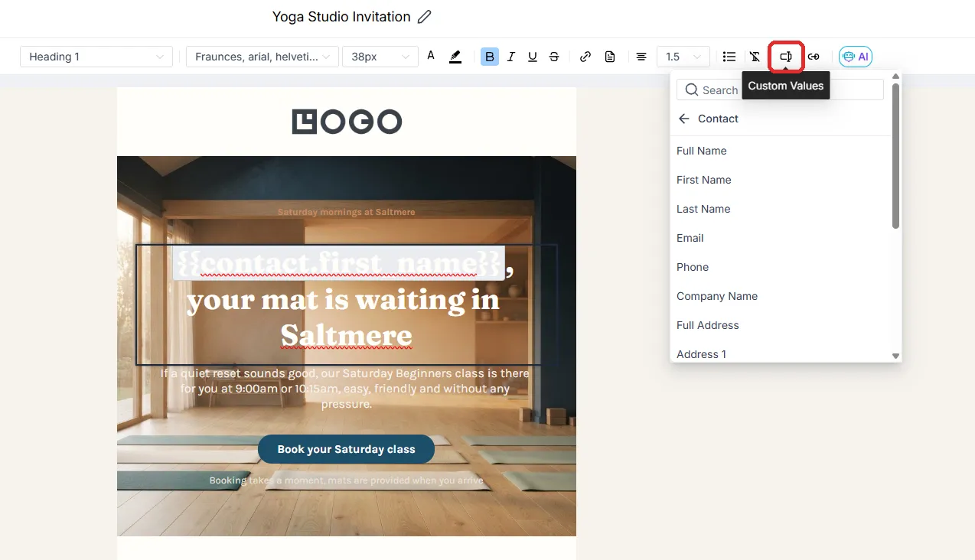Click the custom values list scrollbar thumb
This screenshot has height=560, width=975.
click(895, 155)
